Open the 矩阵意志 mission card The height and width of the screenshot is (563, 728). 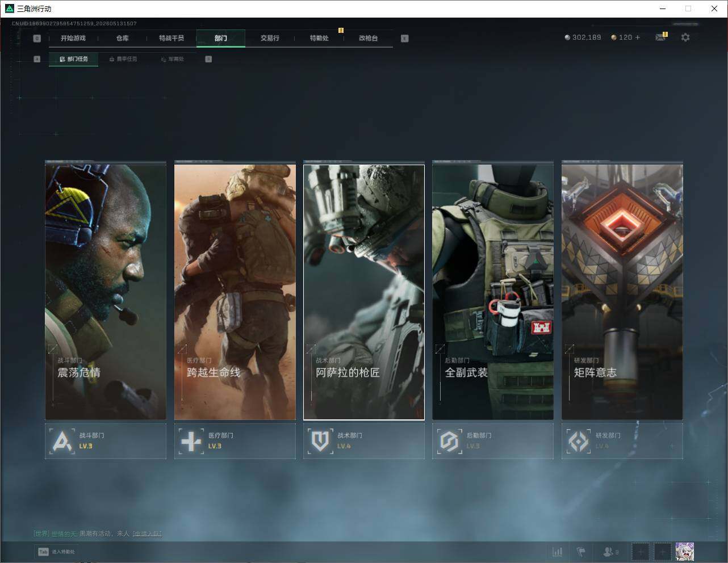[622, 292]
